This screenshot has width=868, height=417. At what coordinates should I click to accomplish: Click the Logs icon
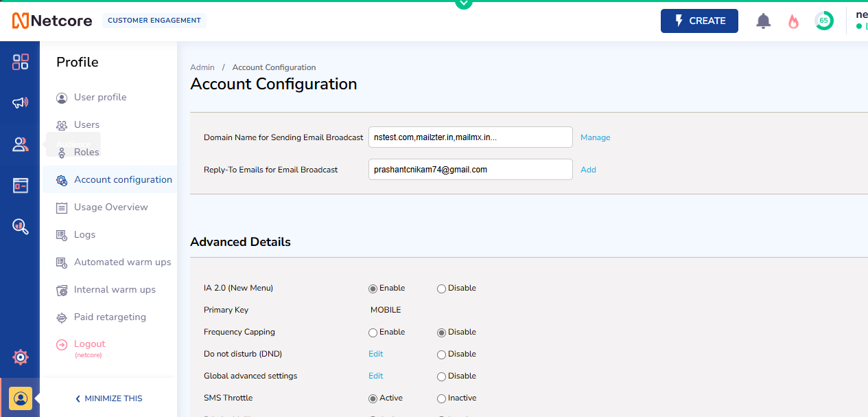click(62, 235)
